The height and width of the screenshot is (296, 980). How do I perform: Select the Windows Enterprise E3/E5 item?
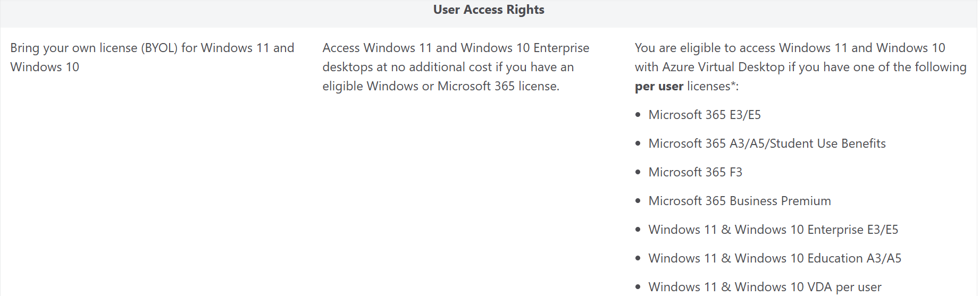(773, 230)
